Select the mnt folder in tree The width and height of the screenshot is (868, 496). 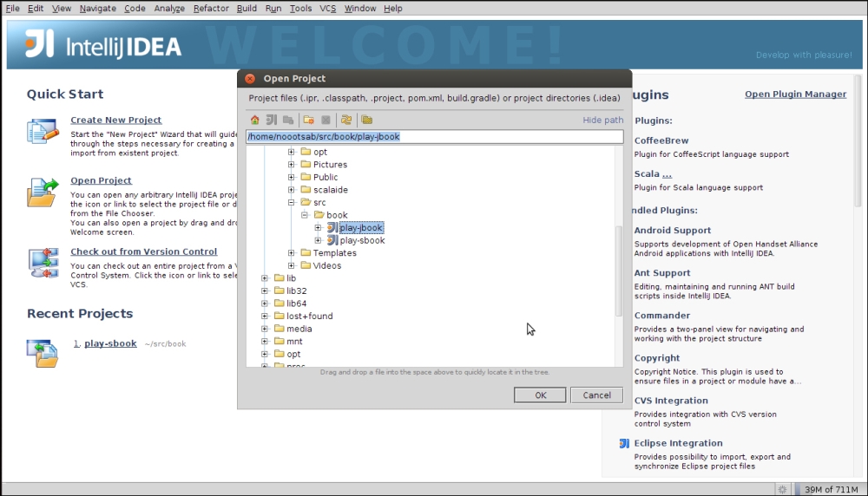(x=294, y=342)
